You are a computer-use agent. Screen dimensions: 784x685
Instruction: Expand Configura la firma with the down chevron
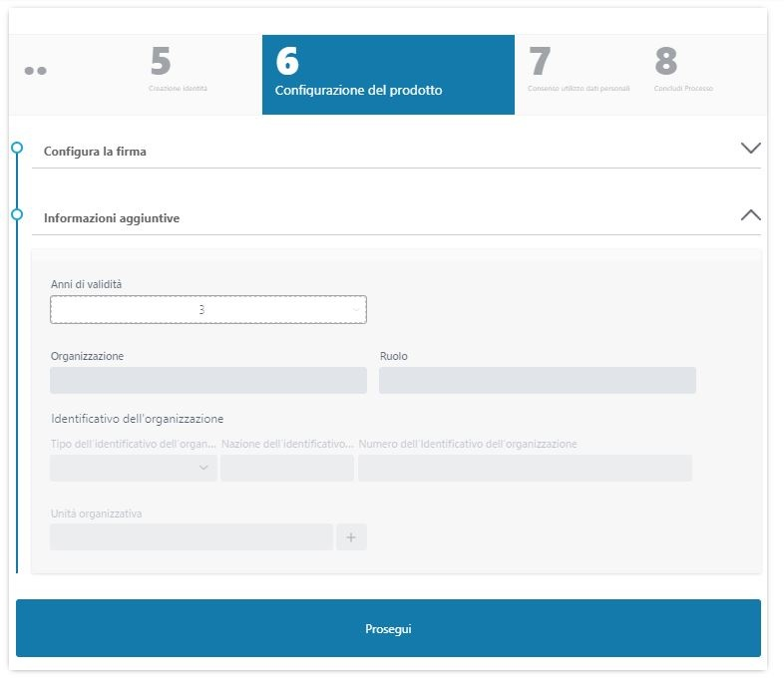(x=750, y=148)
